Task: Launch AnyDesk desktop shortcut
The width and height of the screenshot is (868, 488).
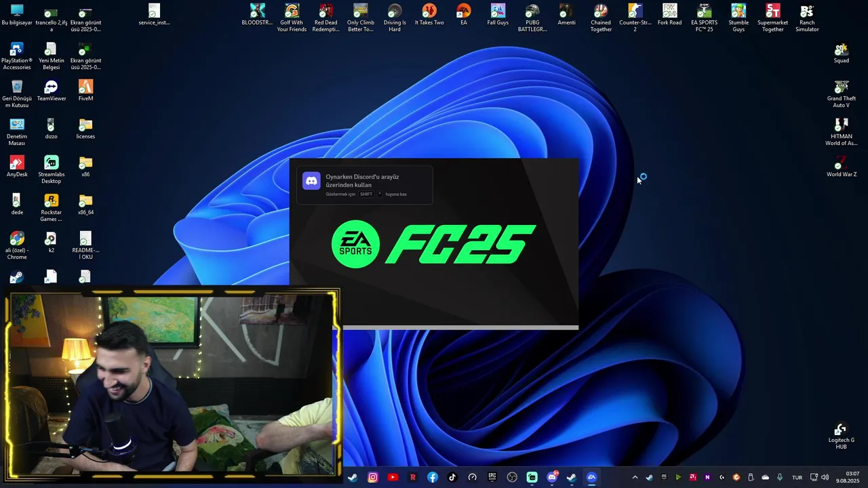Action: click(17, 167)
